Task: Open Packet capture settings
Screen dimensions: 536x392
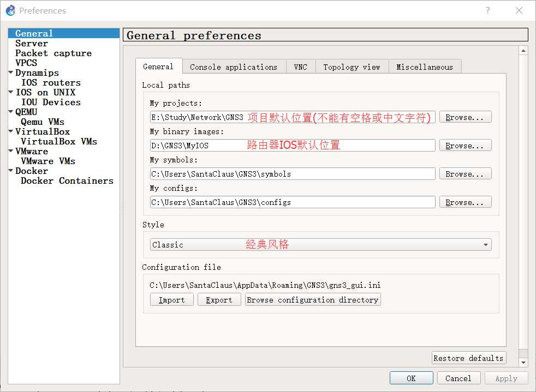Action: (53, 53)
